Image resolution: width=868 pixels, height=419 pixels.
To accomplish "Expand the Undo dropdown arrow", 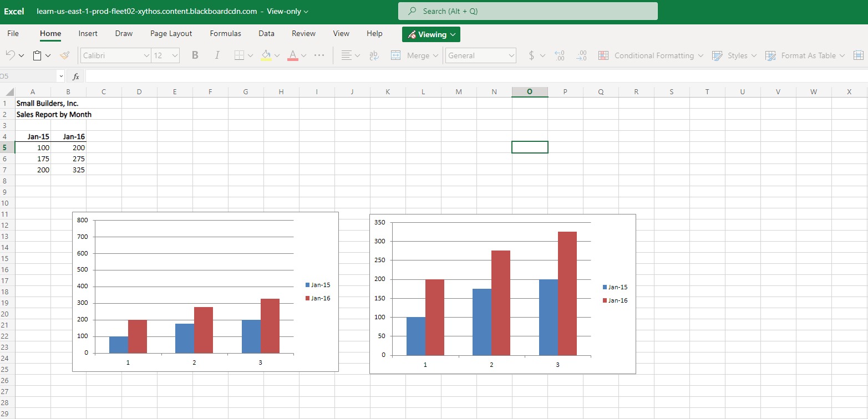I will tap(22, 55).
